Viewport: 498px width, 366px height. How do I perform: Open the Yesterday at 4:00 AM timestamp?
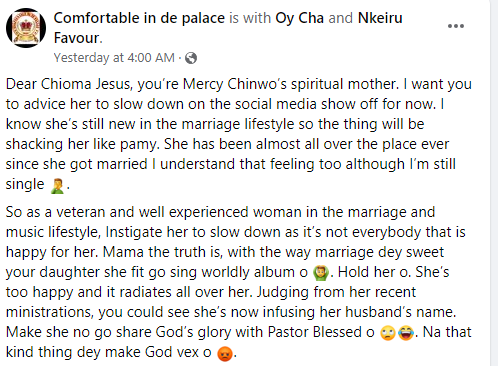[114, 58]
